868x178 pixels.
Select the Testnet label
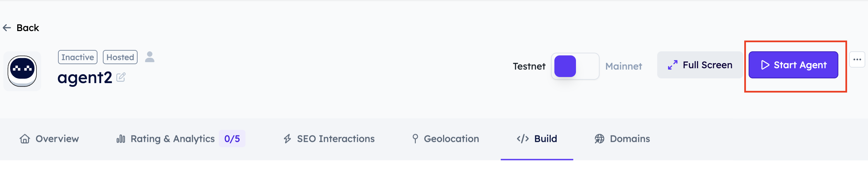point(529,66)
